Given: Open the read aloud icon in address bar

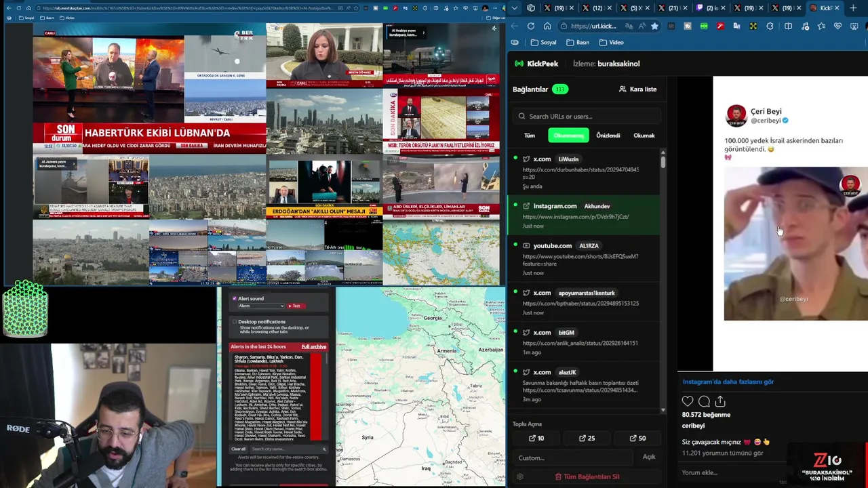Looking at the screenshot, I should click(x=642, y=26).
